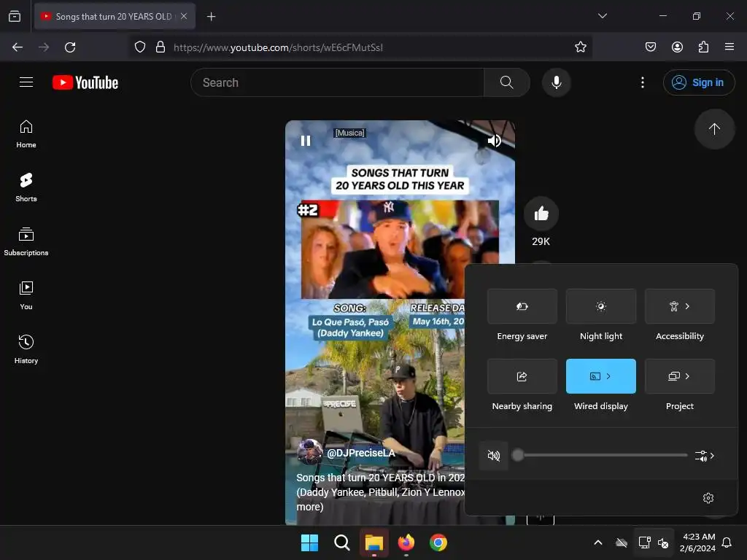Screen dimensions: 747x560
Task: Click into the YouTube Search field
Action: 337,82
